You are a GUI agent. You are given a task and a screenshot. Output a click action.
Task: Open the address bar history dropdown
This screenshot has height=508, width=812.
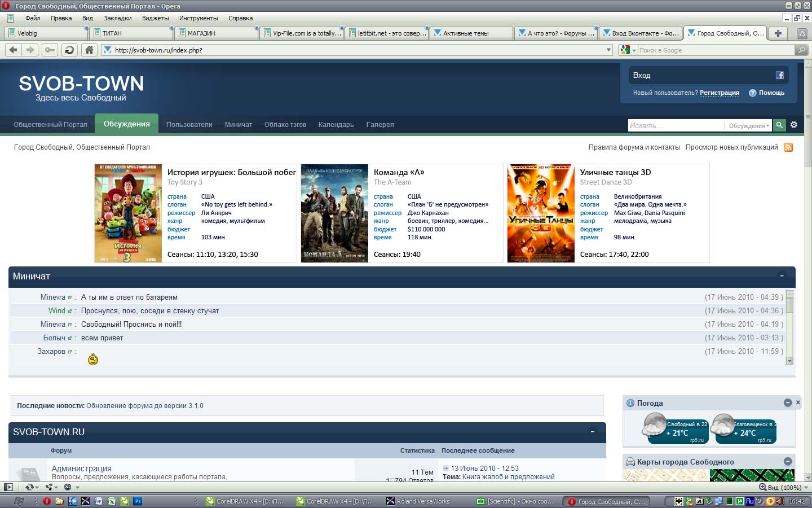(x=608, y=50)
